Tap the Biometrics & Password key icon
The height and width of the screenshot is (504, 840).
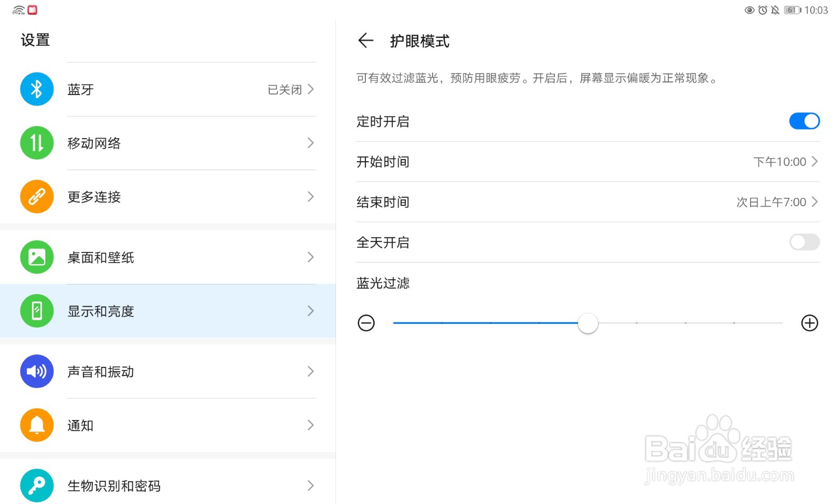37,486
